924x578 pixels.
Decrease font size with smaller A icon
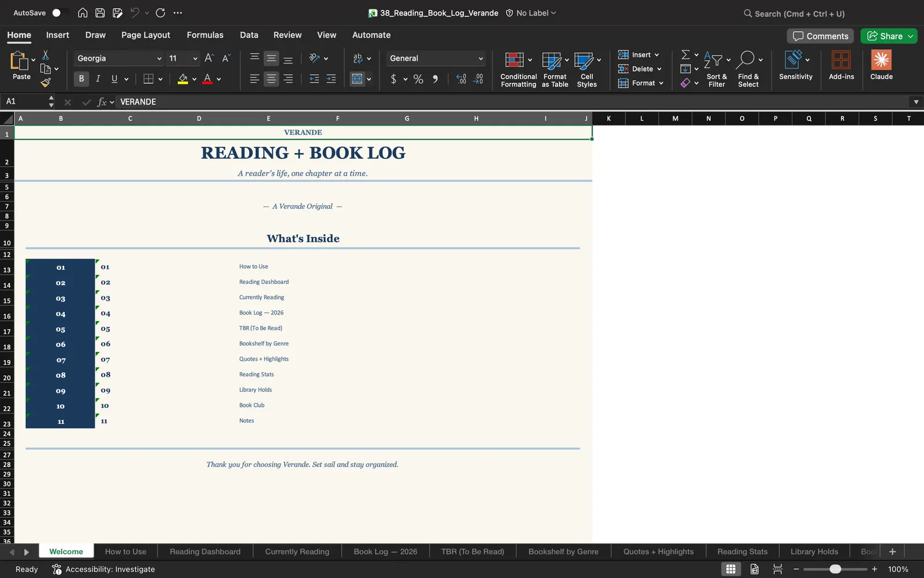(226, 58)
